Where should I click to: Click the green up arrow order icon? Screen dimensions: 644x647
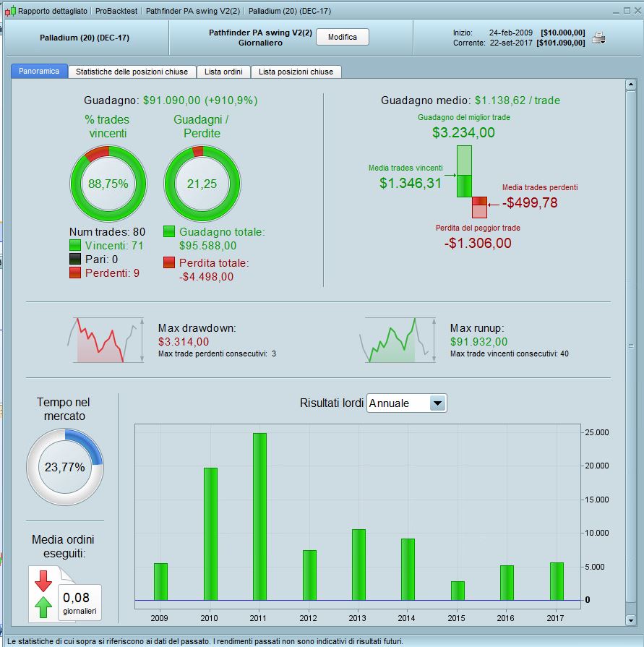coord(43,607)
